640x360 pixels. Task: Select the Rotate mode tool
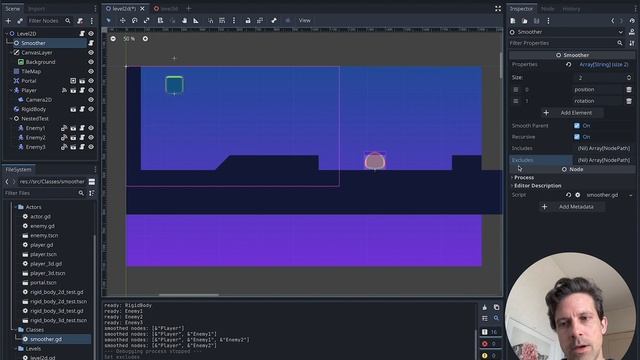tap(135, 20)
